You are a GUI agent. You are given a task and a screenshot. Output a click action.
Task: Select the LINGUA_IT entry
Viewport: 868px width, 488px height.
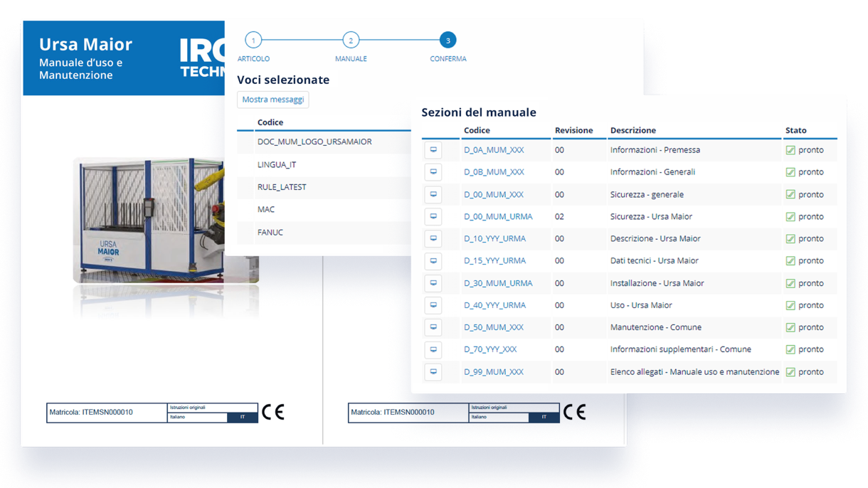coord(277,164)
